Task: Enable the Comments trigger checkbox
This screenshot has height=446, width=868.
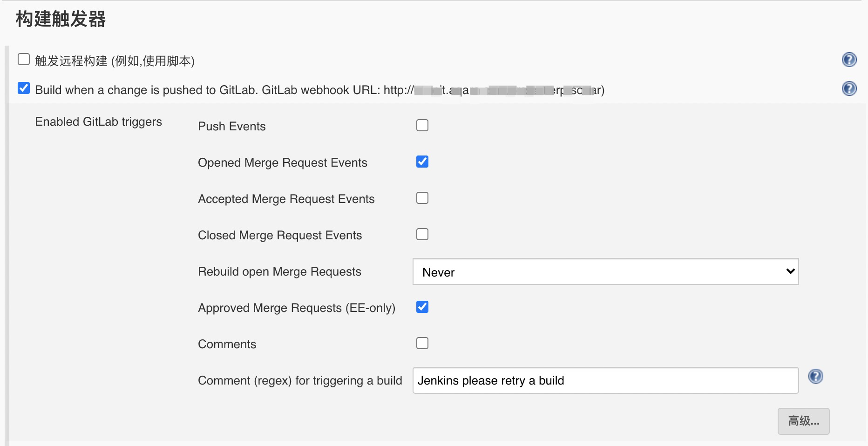Action: (x=422, y=343)
